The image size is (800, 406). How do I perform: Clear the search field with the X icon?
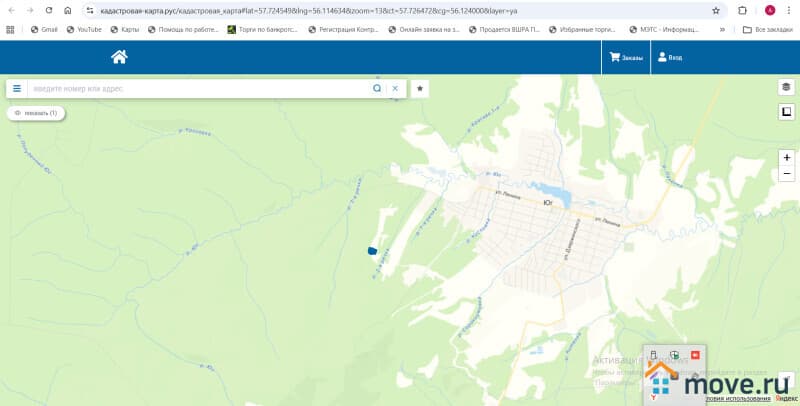click(x=395, y=88)
